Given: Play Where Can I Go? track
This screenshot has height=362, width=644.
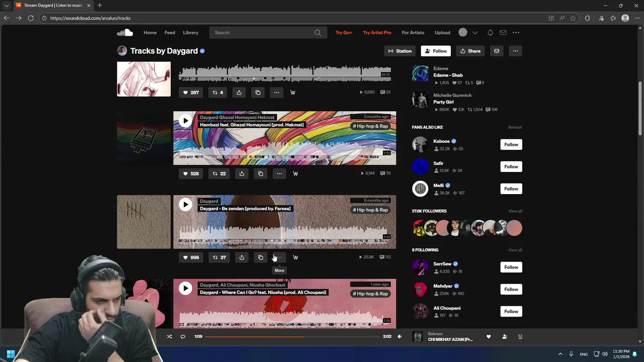Looking at the screenshot, I should pos(186,289).
